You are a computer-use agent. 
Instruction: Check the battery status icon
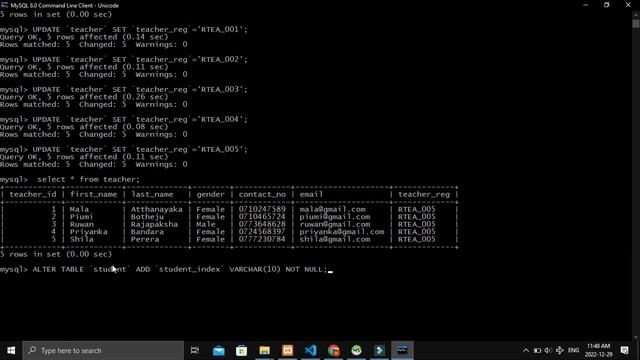pos(537,350)
